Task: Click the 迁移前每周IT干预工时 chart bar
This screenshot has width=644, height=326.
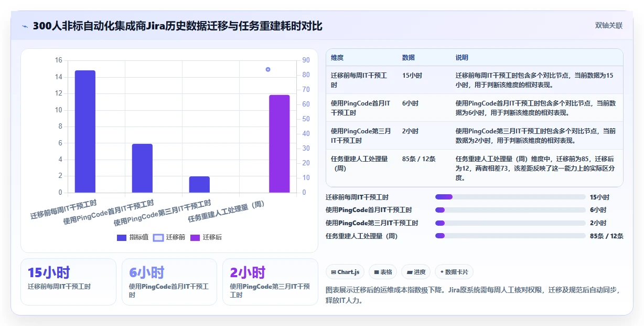Action: [x=85, y=131]
